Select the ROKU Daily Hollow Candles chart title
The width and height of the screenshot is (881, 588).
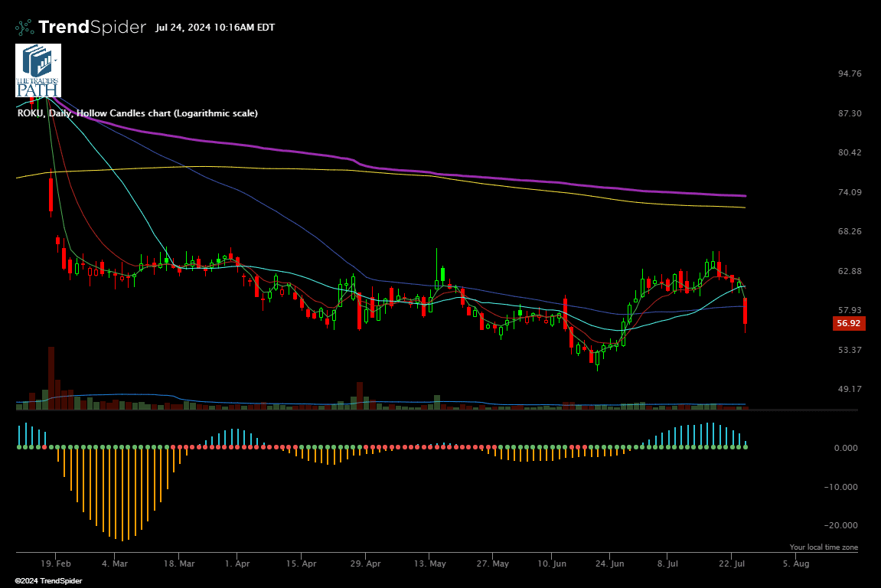138,113
